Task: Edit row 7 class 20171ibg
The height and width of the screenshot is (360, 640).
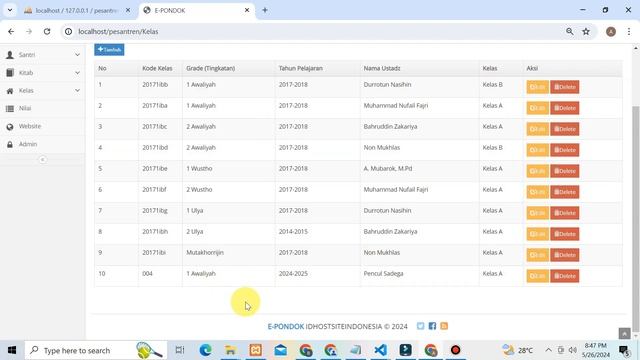Action: [x=537, y=213]
